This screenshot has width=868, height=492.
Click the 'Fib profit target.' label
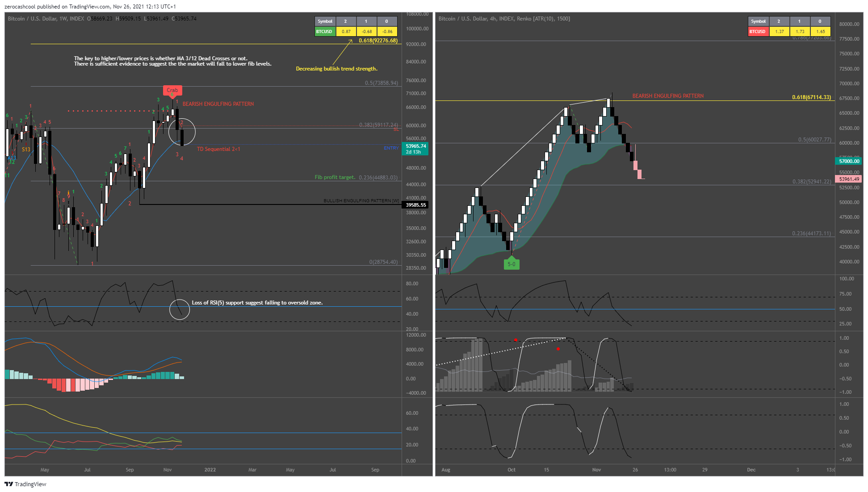click(x=335, y=177)
